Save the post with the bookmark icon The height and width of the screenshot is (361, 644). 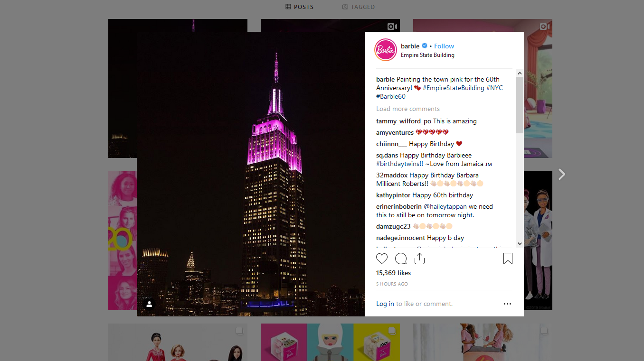coord(508,259)
